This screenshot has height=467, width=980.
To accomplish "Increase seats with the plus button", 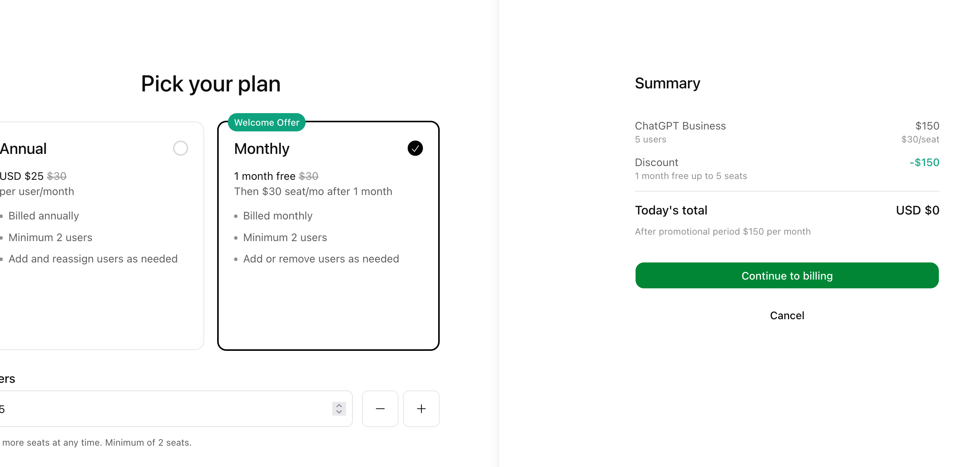I will (x=421, y=409).
